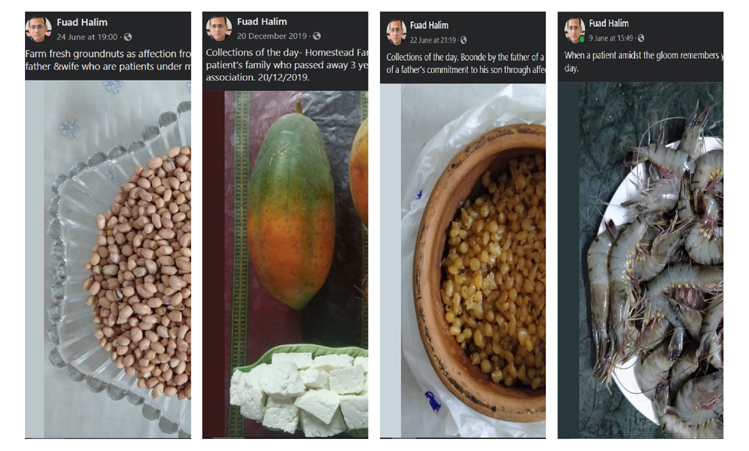The height and width of the screenshot is (451, 749).
Task: Open the prawns on plate photo
Action: (640, 260)
